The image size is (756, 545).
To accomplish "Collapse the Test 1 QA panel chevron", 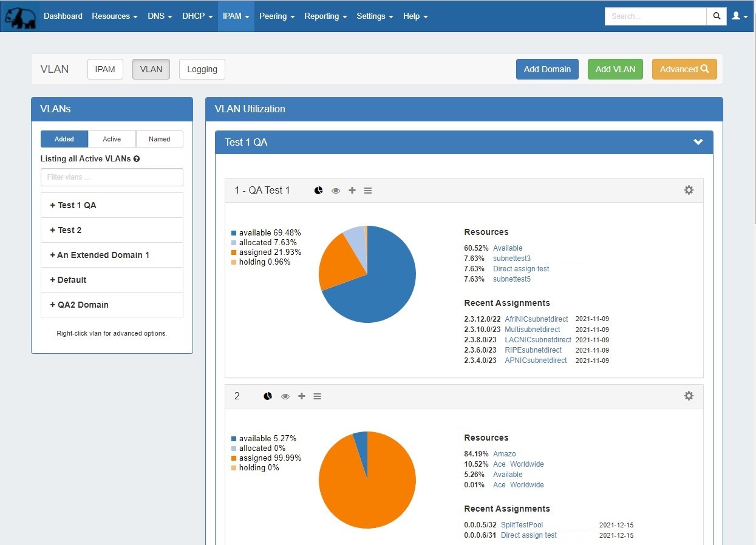I will pos(698,142).
